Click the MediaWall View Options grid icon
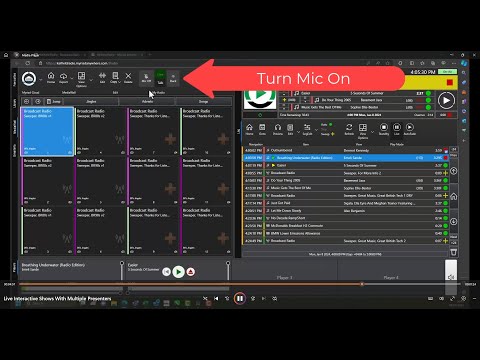The image size is (480, 360). point(81,76)
